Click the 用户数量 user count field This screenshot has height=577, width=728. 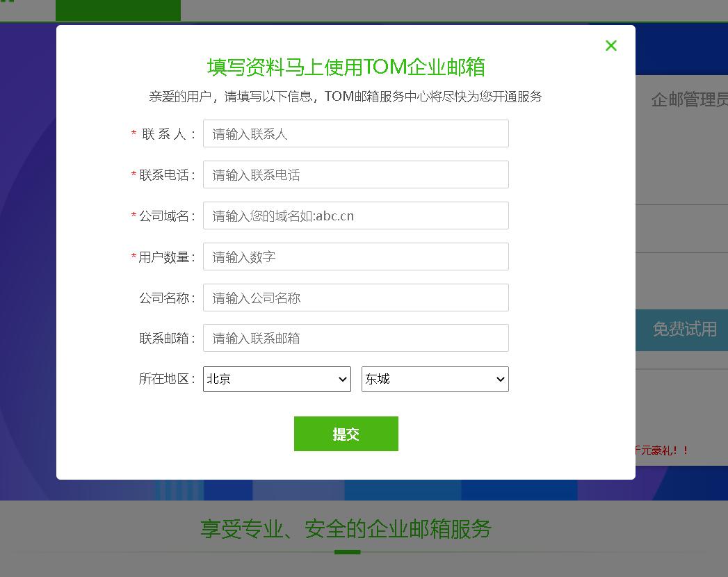click(355, 257)
